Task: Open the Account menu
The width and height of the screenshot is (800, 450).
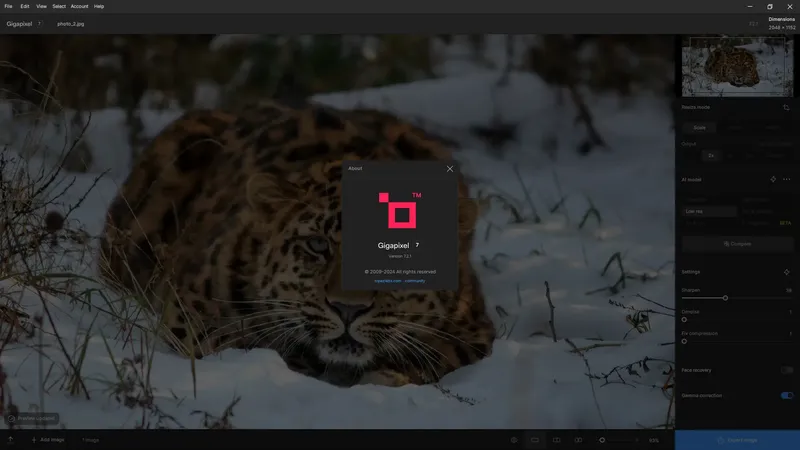Action: 79,6
